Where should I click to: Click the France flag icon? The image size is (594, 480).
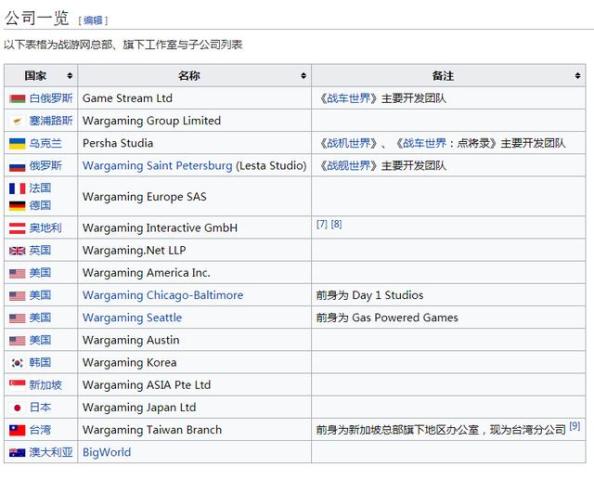pos(17,188)
